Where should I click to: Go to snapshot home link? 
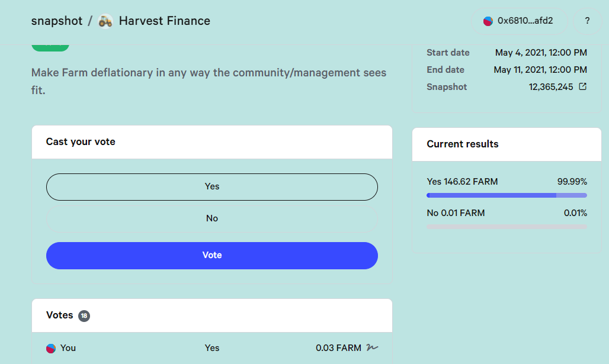(x=57, y=21)
